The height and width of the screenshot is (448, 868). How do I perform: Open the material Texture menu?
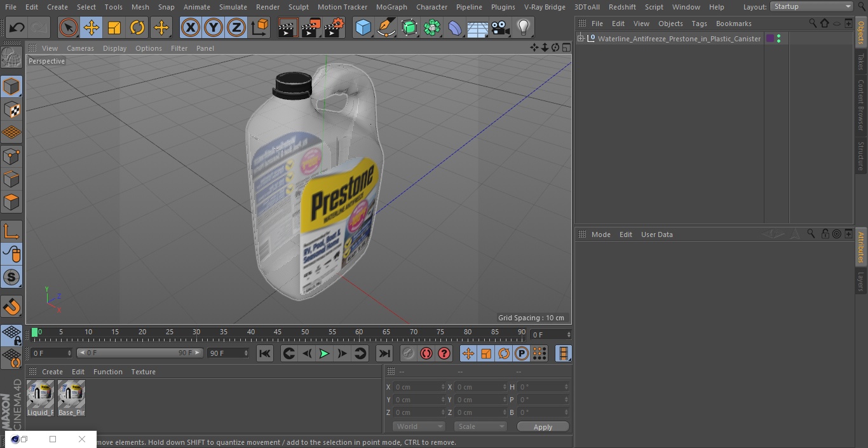point(143,372)
